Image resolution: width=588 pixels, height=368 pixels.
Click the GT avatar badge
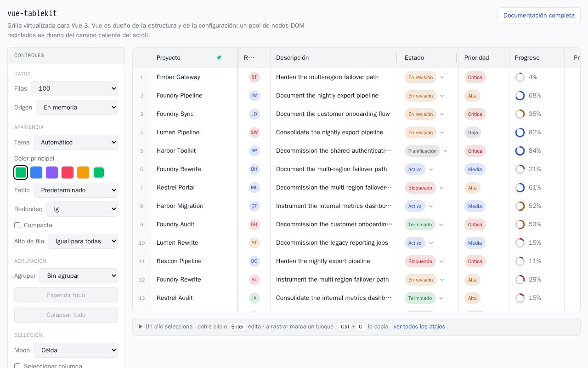[254, 206]
